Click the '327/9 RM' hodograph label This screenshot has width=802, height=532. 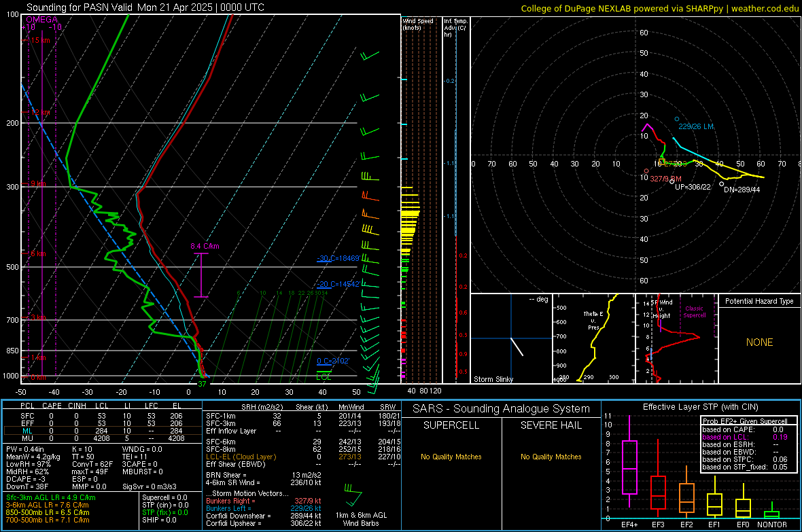665,179
